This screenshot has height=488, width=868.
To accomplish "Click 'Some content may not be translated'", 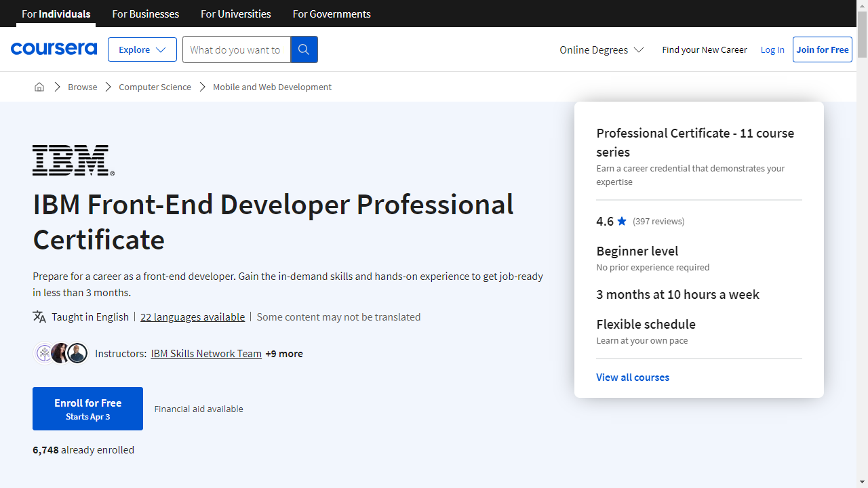I will pos(338,317).
